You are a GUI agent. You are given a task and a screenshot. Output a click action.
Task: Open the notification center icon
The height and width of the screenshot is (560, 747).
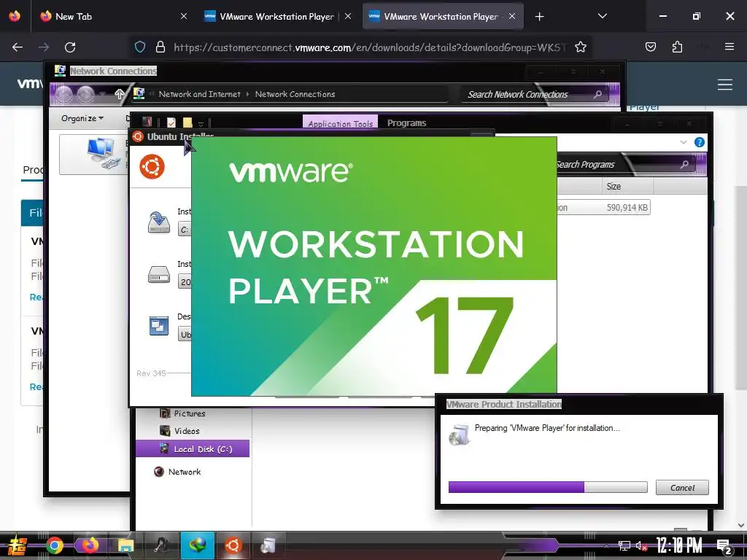point(724,546)
